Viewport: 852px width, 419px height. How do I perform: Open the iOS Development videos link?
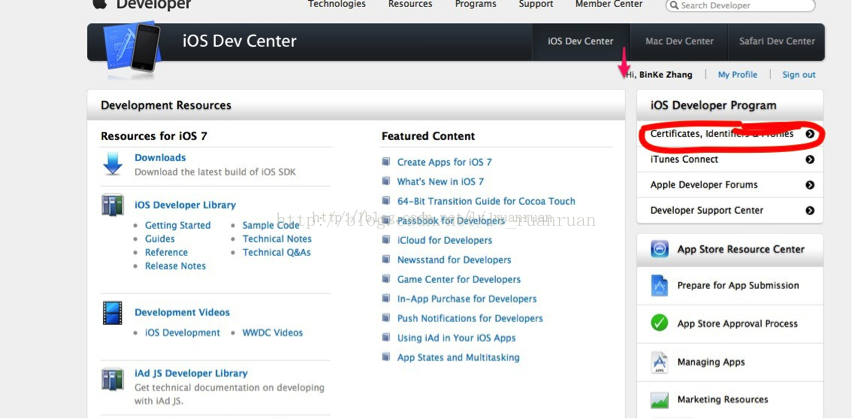click(183, 333)
